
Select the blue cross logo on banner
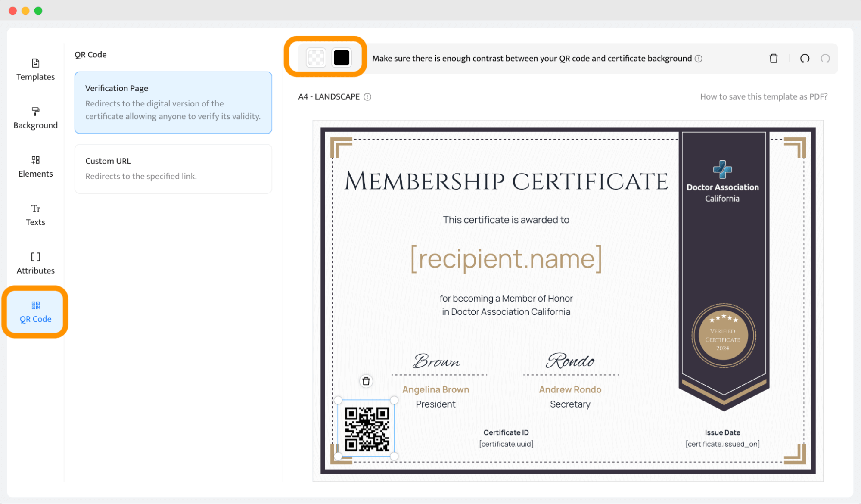tap(722, 169)
